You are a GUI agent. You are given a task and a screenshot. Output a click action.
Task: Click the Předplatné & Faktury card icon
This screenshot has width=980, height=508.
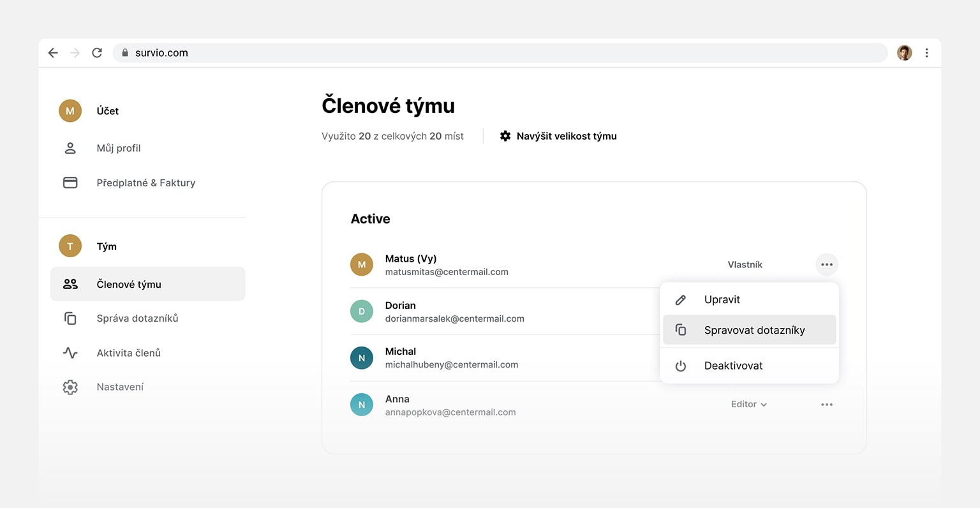coord(70,182)
